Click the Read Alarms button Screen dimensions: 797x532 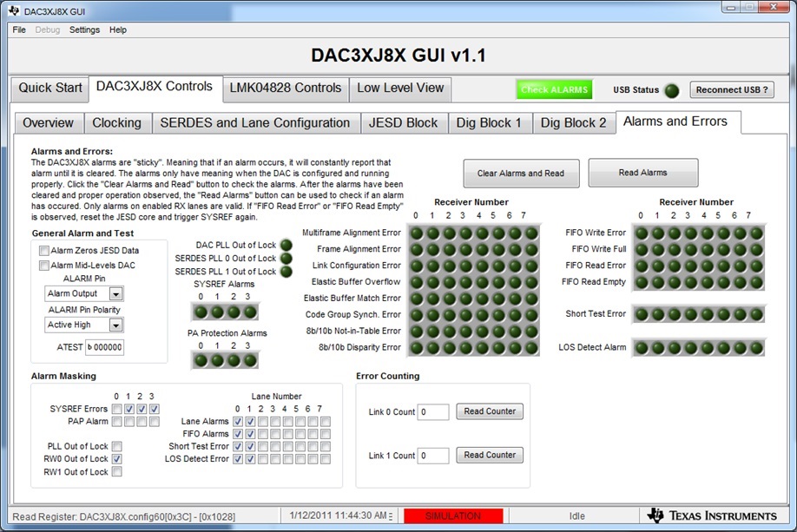643,173
